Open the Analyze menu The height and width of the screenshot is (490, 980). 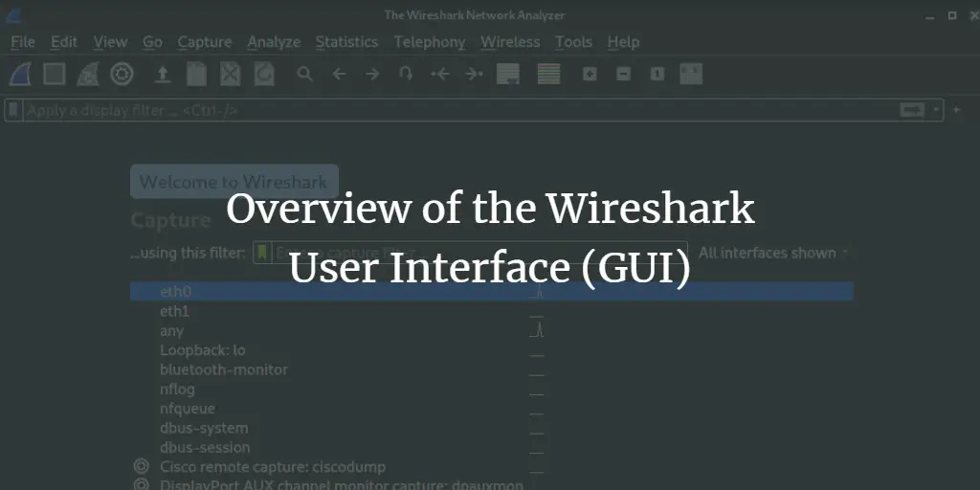[274, 42]
